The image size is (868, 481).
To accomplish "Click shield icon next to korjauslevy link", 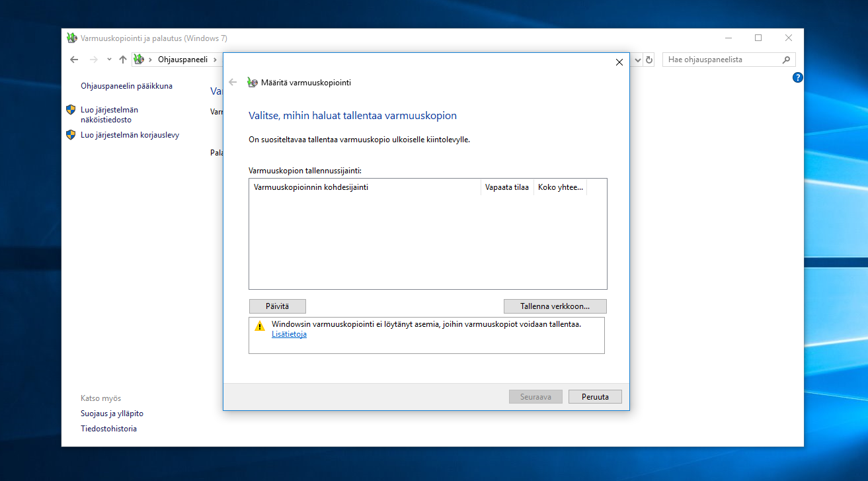I will click(71, 135).
